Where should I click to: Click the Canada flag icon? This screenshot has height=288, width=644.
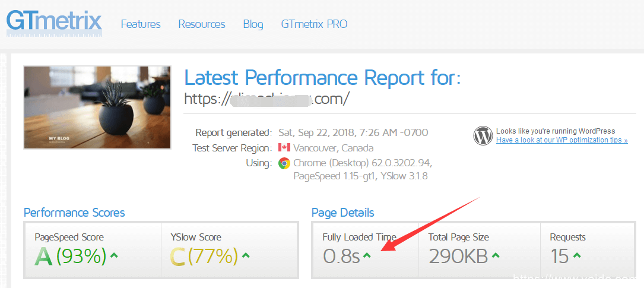pyautogui.click(x=283, y=148)
